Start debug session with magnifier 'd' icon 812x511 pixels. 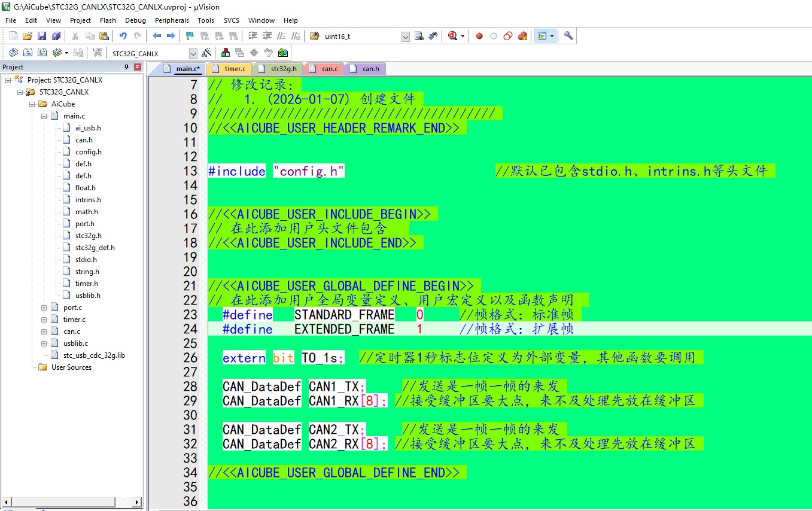[453, 36]
